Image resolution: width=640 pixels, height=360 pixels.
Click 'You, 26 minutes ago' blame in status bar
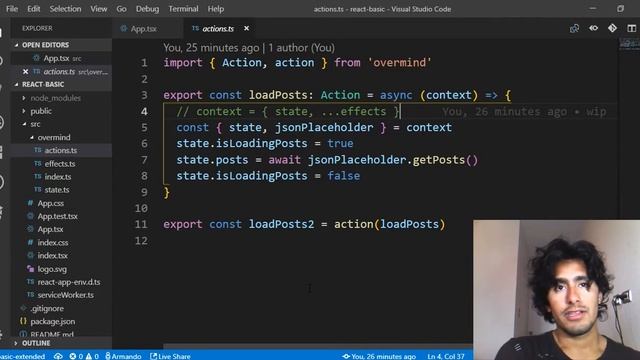(x=379, y=356)
